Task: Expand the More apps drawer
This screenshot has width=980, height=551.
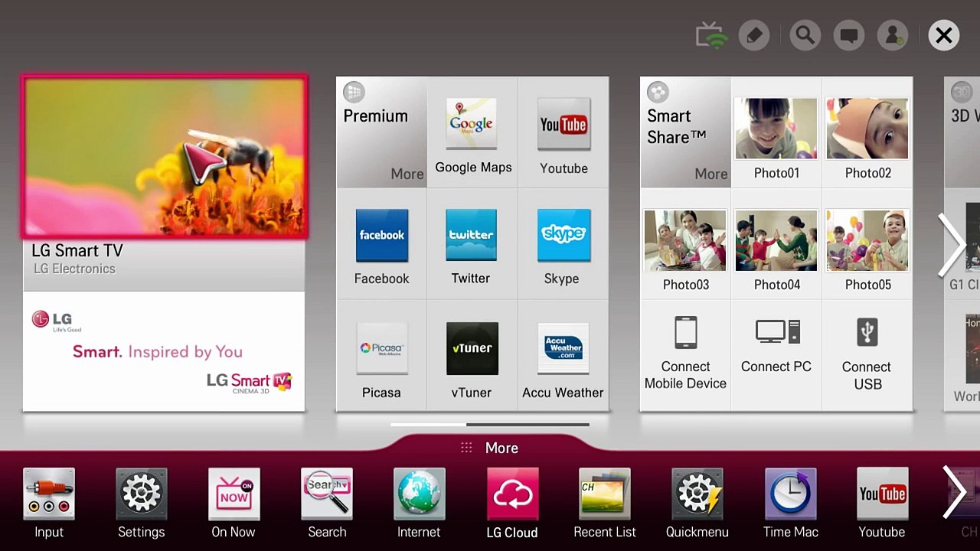Action: 490,448
